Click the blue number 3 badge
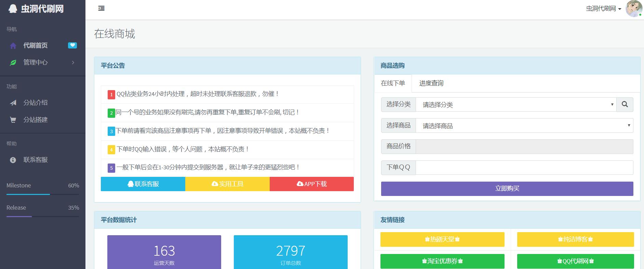The image size is (644, 269). pos(111,131)
